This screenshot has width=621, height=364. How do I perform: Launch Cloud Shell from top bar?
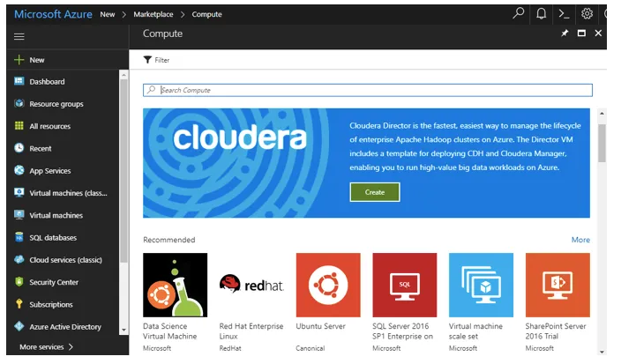point(564,14)
